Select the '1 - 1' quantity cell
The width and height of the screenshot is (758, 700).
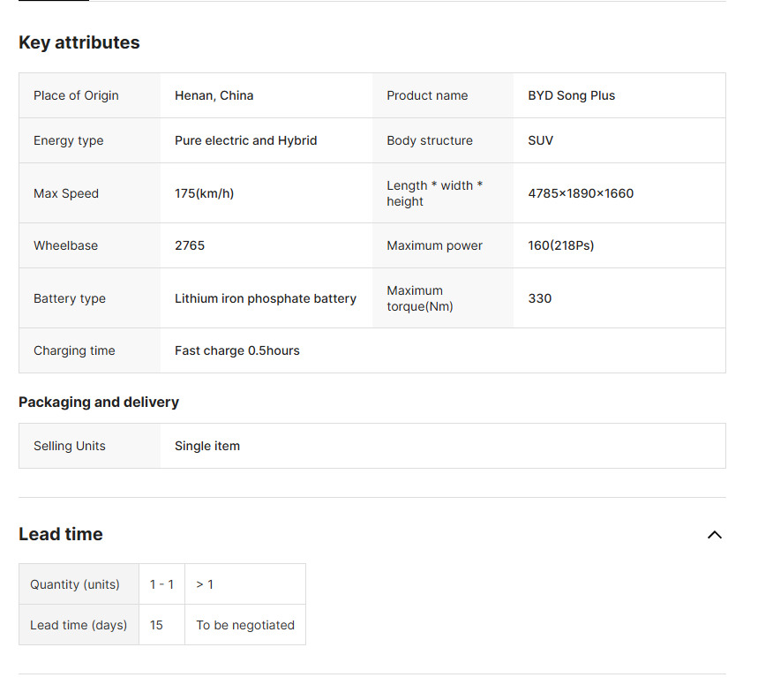tap(162, 584)
